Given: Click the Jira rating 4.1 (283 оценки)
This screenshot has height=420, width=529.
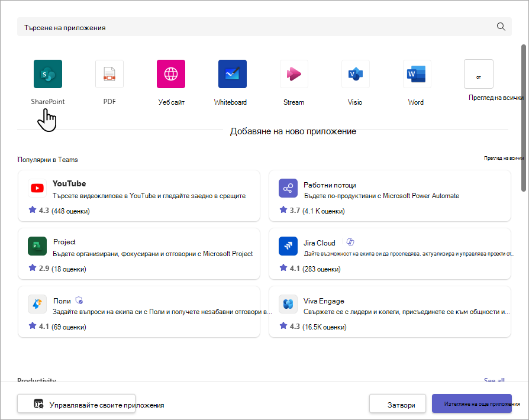Looking at the screenshot, I should [311, 269].
